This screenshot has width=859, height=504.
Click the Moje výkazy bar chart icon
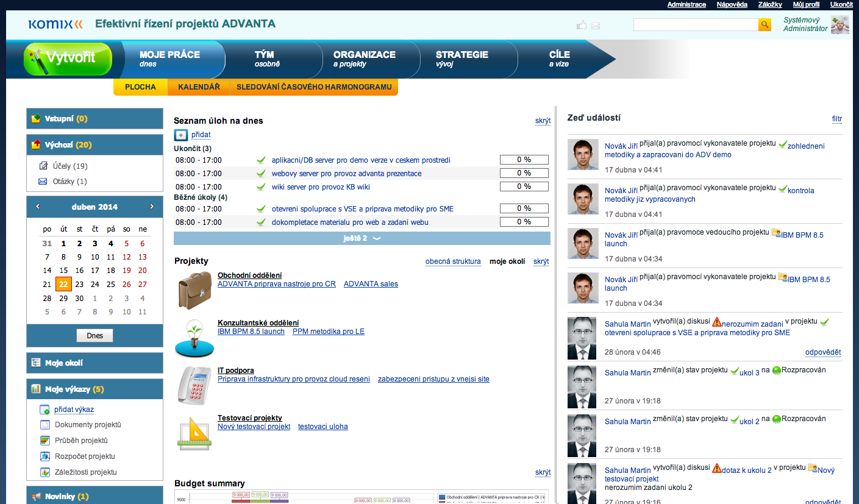pos(36,389)
